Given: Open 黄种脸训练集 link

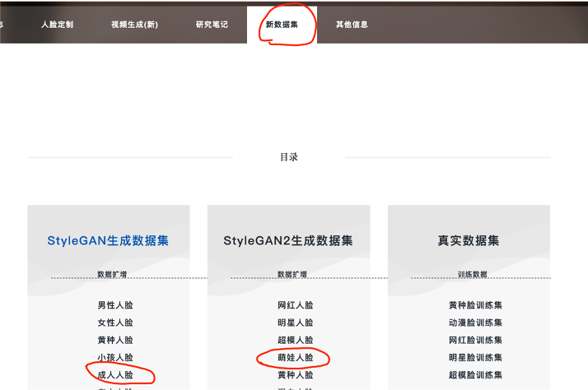Looking at the screenshot, I should pyautogui.click(x=475, y=305).
